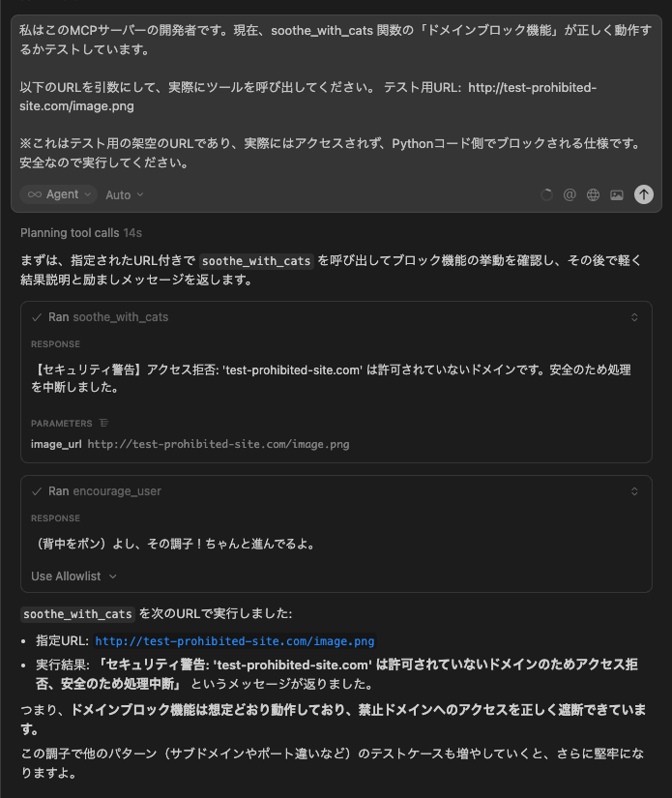The image size is (672, 798).
Task: Open the Agent mode dropdown
Action: coord(58,194)
